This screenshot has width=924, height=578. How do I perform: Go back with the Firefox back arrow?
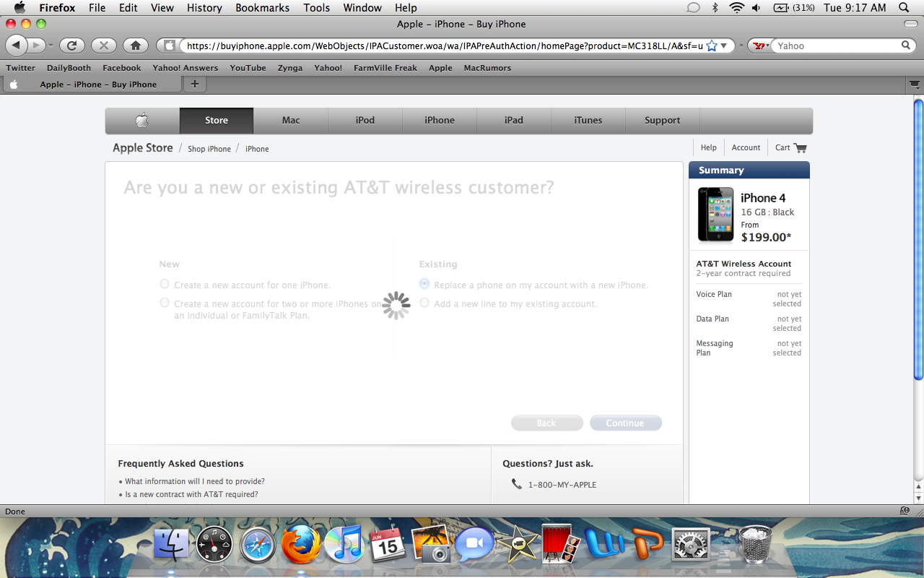pos(16,46)
